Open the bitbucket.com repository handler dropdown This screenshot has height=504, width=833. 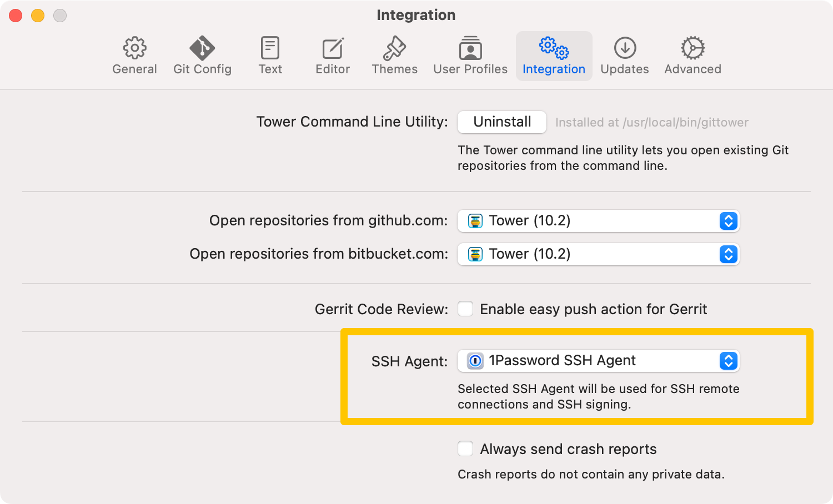[x=728, y=254]
